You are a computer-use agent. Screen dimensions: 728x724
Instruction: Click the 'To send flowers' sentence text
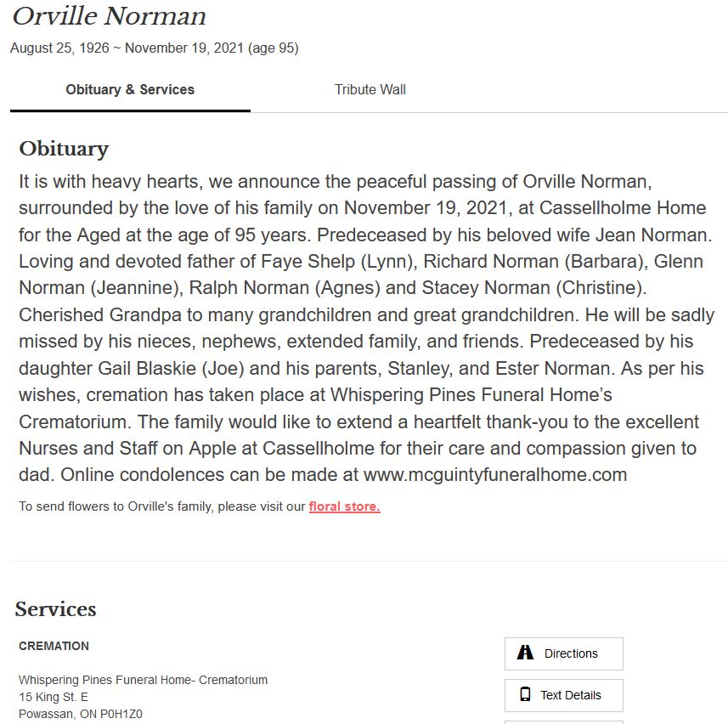click(x=161, y=506)
